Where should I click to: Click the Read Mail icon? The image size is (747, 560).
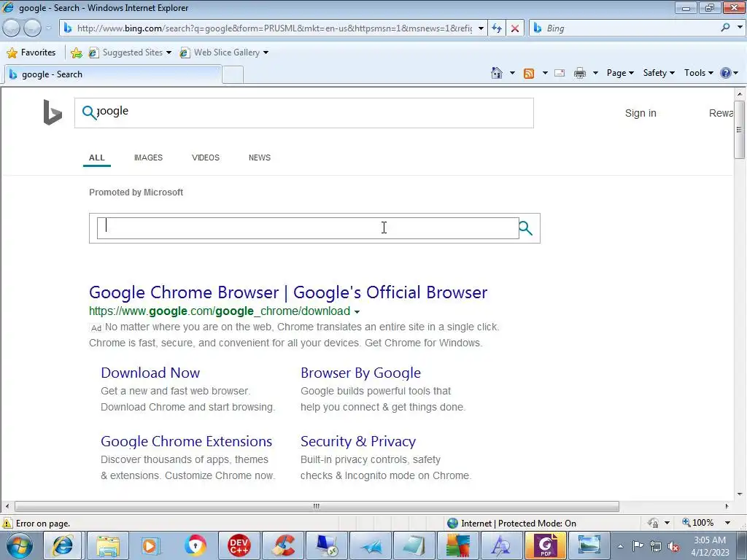pos(560,73)
